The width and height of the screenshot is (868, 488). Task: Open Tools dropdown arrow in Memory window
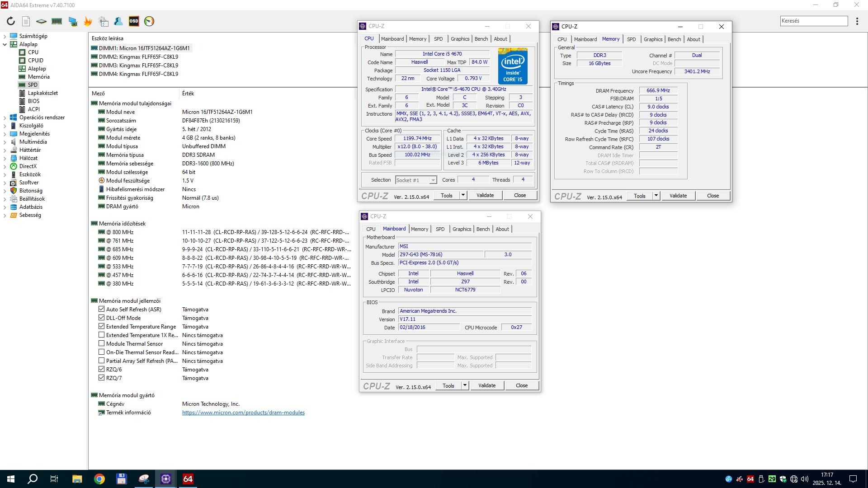click(x=656, y=196)
